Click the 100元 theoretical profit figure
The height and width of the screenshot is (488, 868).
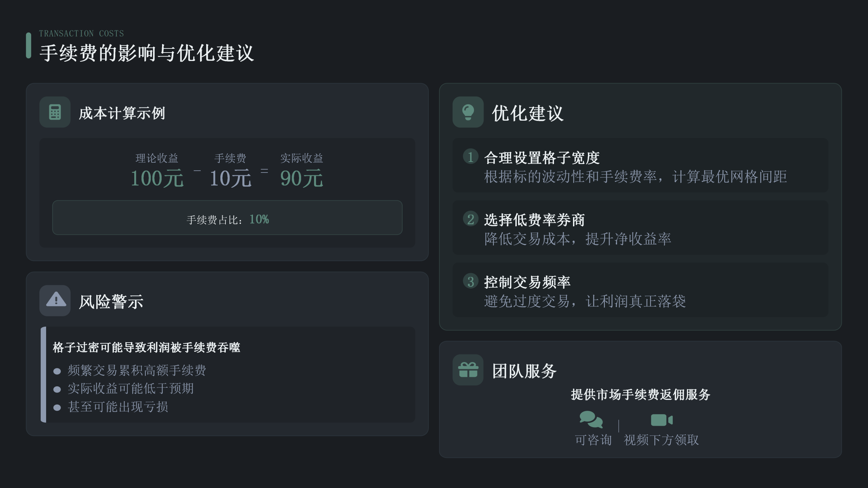pos(157,178)
